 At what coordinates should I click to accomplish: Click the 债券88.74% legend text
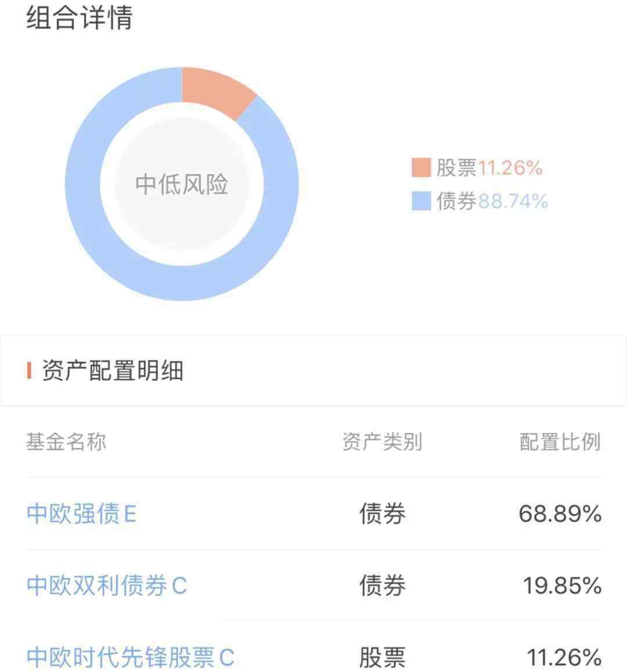point(492,200)
